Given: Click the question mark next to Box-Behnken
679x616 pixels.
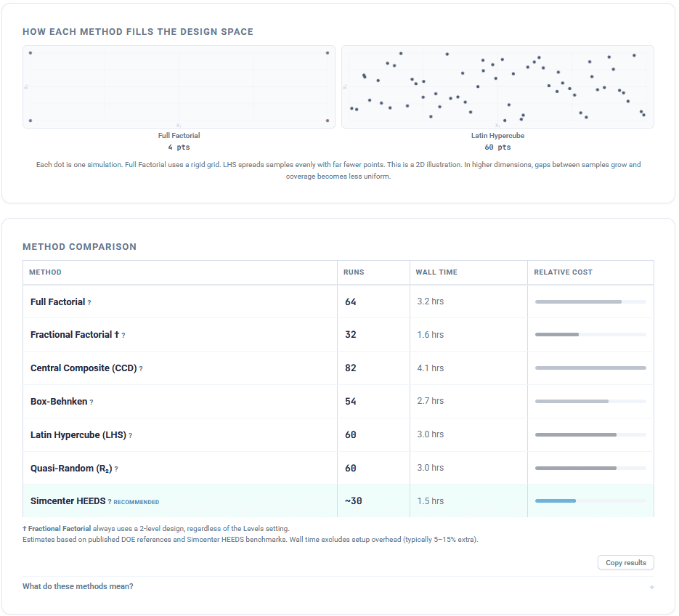Looking at the screenshot, I should pos(92,402).
